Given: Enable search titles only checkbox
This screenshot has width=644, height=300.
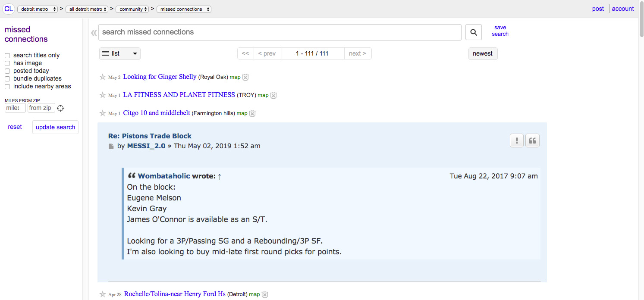Looking at the screenshot, I should pos(7,56).
